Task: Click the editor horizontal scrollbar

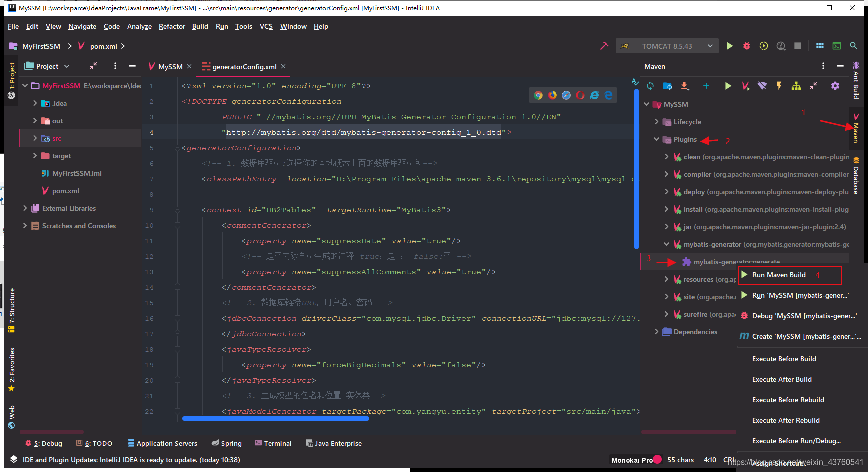Action: [x=276, y=418]
